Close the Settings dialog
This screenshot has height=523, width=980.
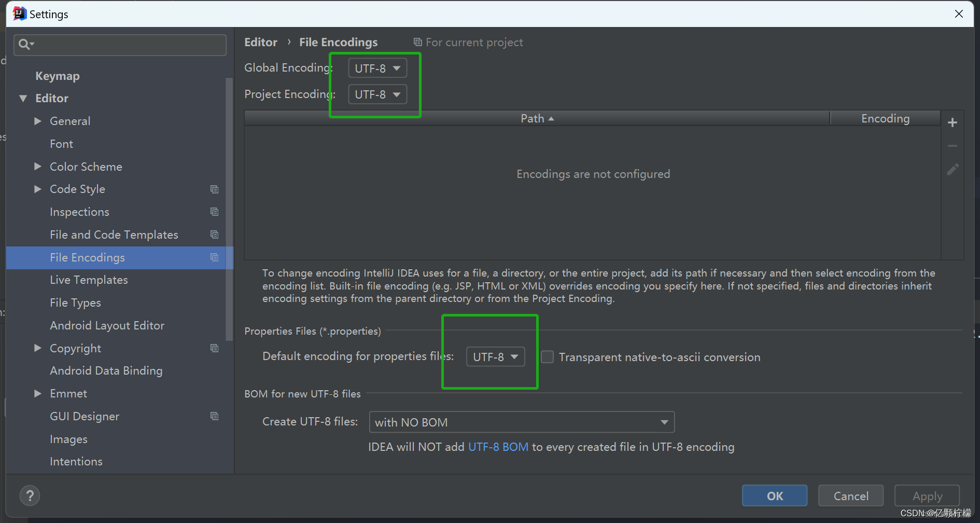coord(959,13)
